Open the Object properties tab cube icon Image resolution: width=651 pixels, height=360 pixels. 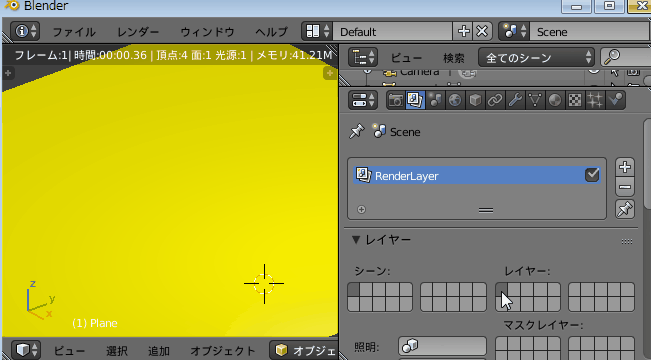coord(475,100)
